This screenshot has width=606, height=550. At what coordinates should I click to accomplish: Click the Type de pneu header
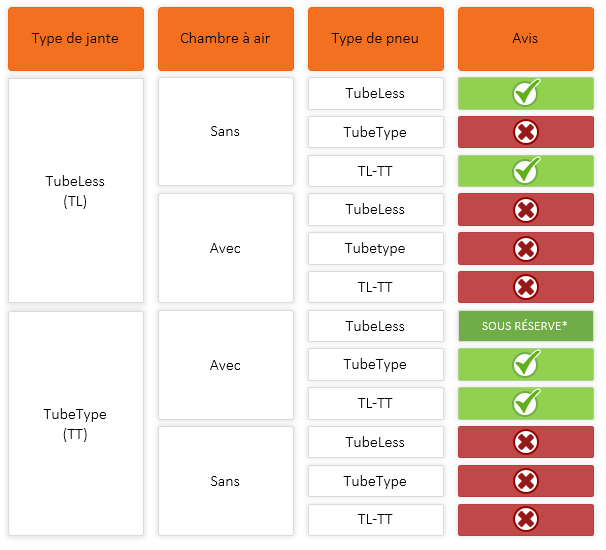tap(376, 39)
